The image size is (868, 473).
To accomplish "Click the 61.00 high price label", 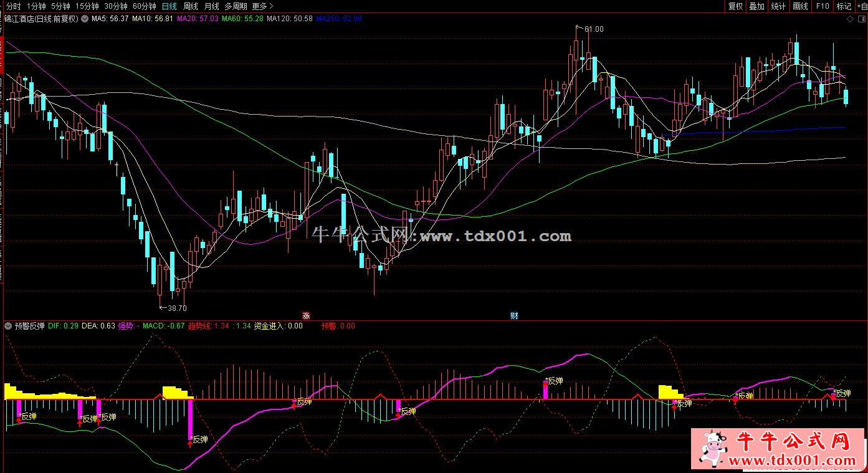I will (594, 29).
